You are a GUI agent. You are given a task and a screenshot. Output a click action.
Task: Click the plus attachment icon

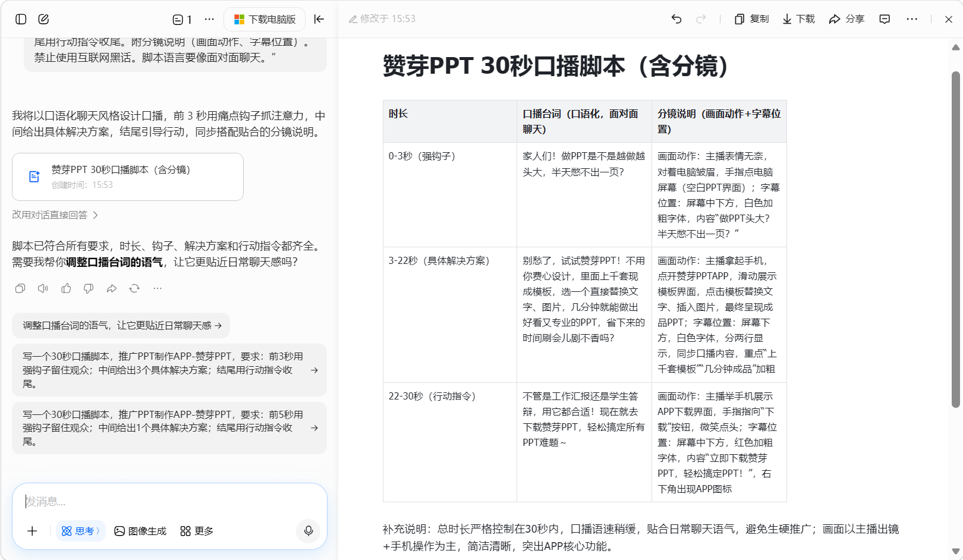click(x=32, y=531)
